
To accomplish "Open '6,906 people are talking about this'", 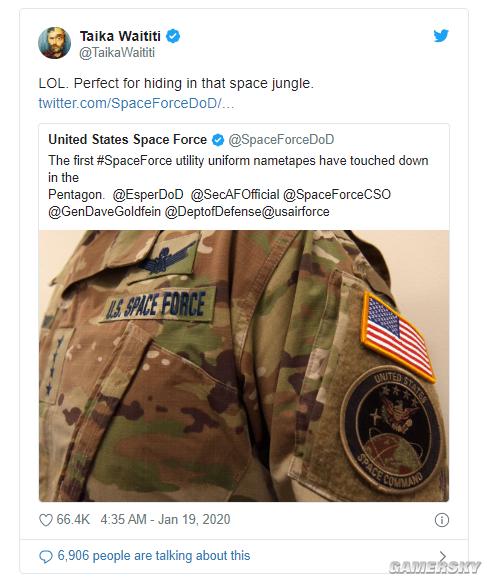I will (154, 556).
